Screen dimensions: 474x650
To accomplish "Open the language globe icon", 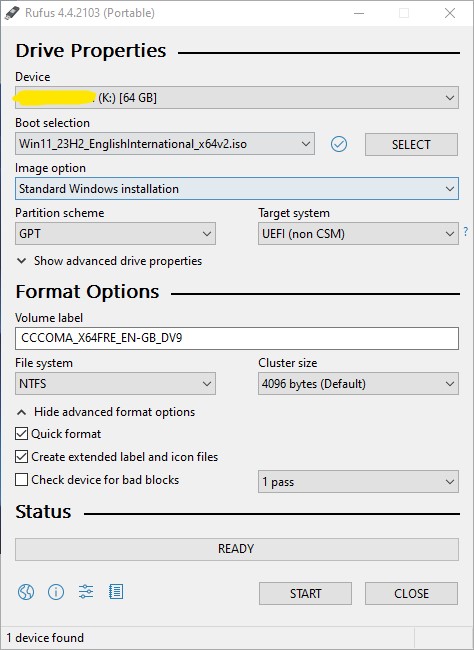I will pyautogui.click(x=26, y=592).
